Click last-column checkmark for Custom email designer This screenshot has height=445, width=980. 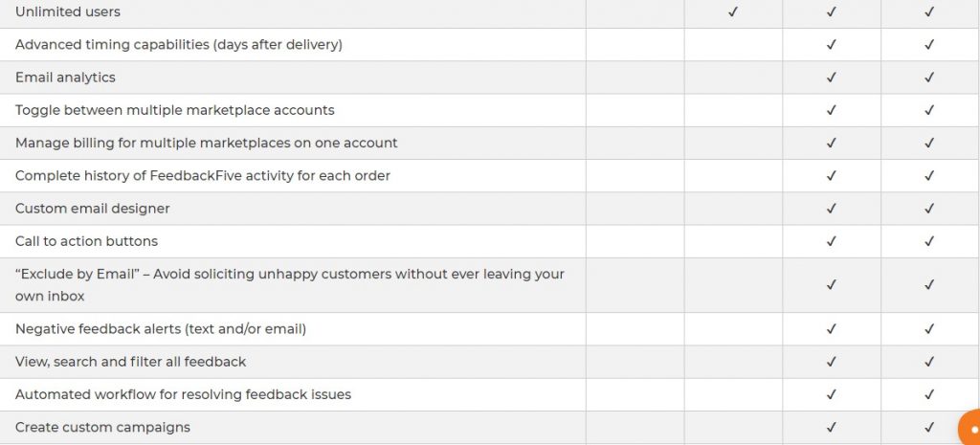click(x=929, y=209)
